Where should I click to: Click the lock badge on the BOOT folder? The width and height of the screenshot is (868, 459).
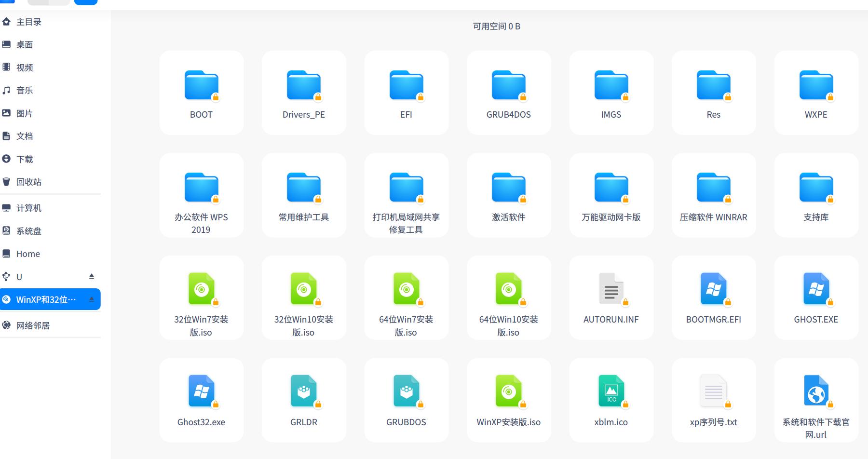point(215,97)
